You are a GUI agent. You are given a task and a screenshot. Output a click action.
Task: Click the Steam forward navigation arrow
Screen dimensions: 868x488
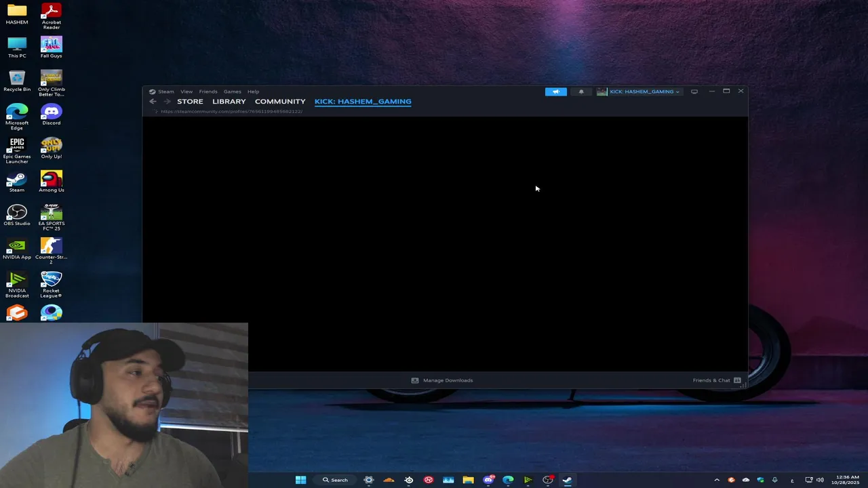[167, 102]
